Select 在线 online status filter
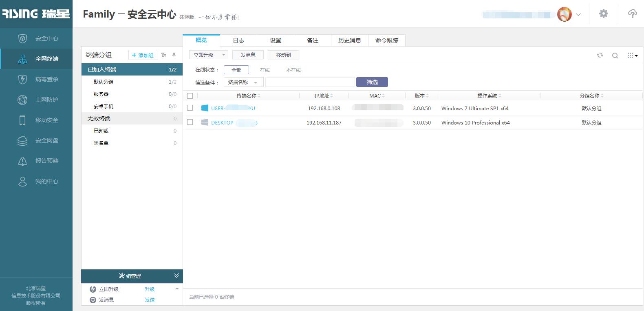Image resolution: width=644 pixels, height=311 pixels. click(x=265, y=70)
